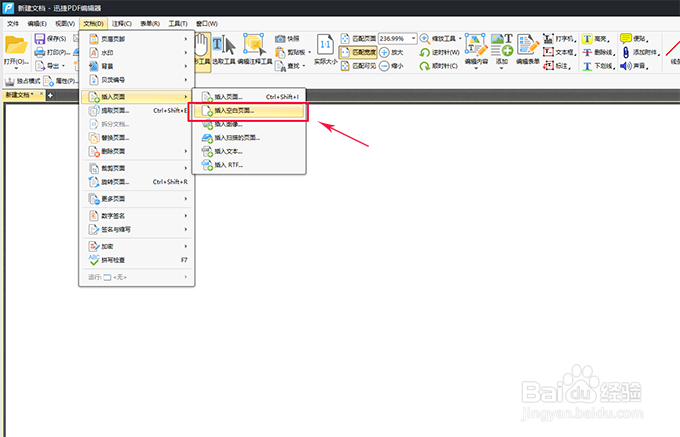Select 插入空白页面 insert blank page

pyautogui.click(x=249, y=111)
